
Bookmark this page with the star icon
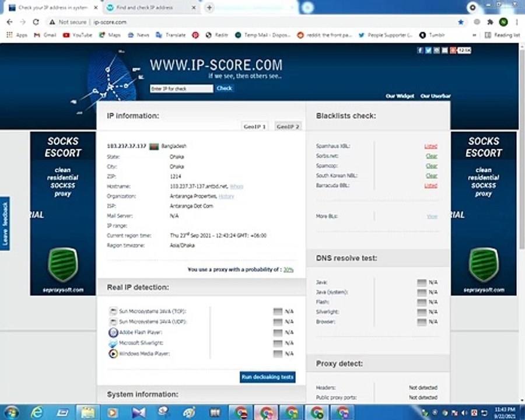[461, 22]
